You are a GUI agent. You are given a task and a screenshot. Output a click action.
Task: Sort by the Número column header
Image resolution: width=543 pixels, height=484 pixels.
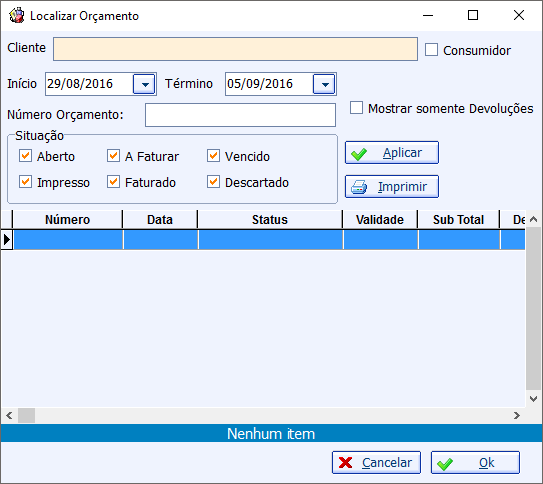[x=68, y=219]
